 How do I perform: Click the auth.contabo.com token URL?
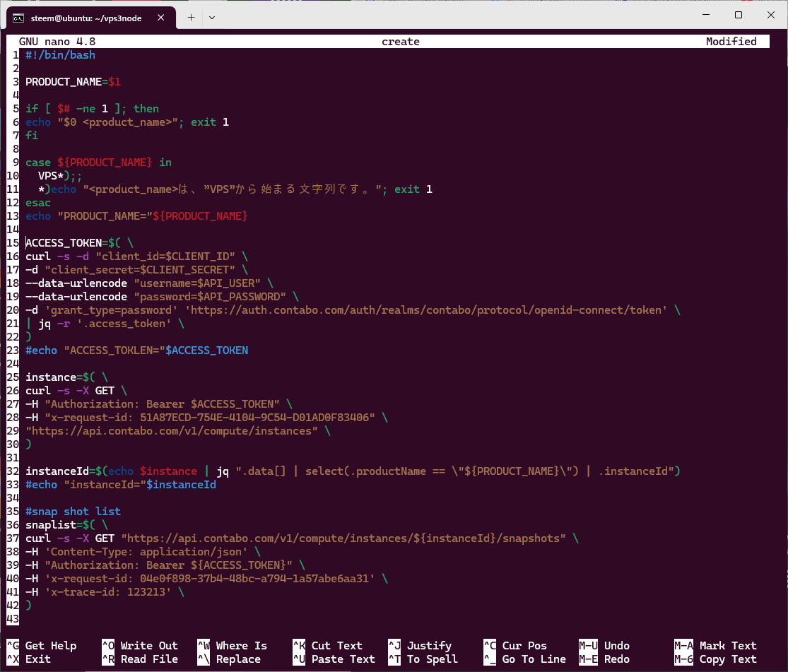pyautogui.click(x=426, y=310)
